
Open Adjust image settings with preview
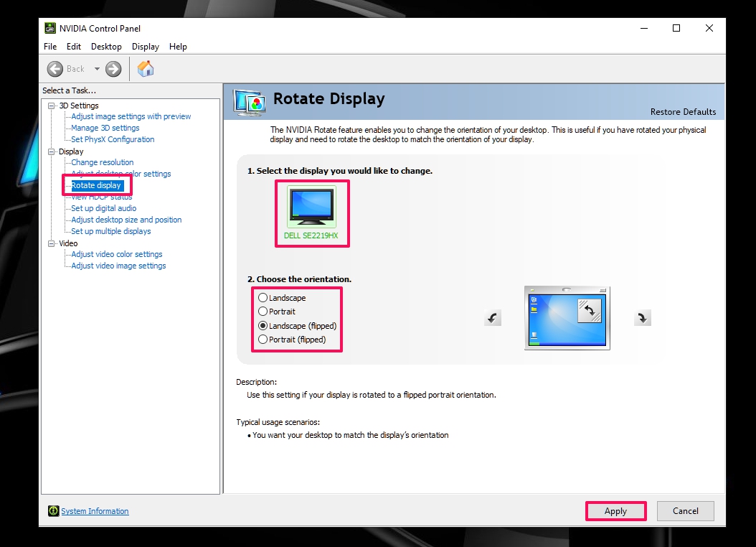[131, 116]
